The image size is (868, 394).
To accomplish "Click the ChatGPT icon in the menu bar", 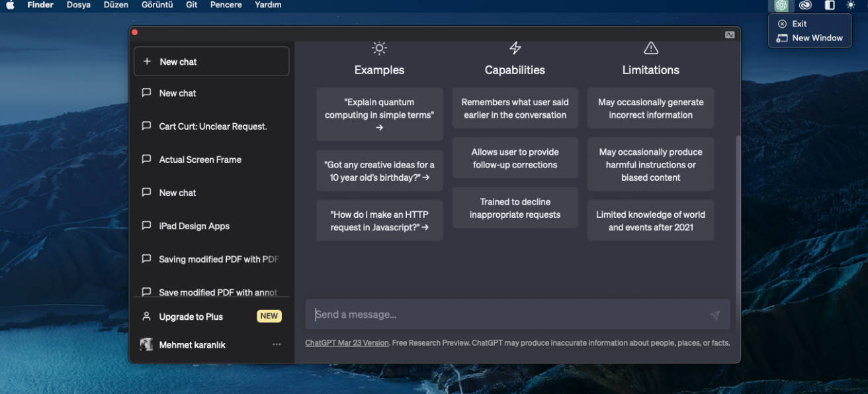I will (x=781, y=5).
